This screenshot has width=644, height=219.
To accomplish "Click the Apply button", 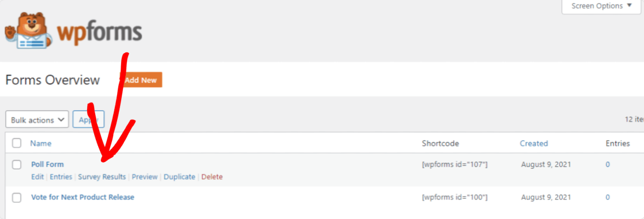I will [x=88, y=120].
